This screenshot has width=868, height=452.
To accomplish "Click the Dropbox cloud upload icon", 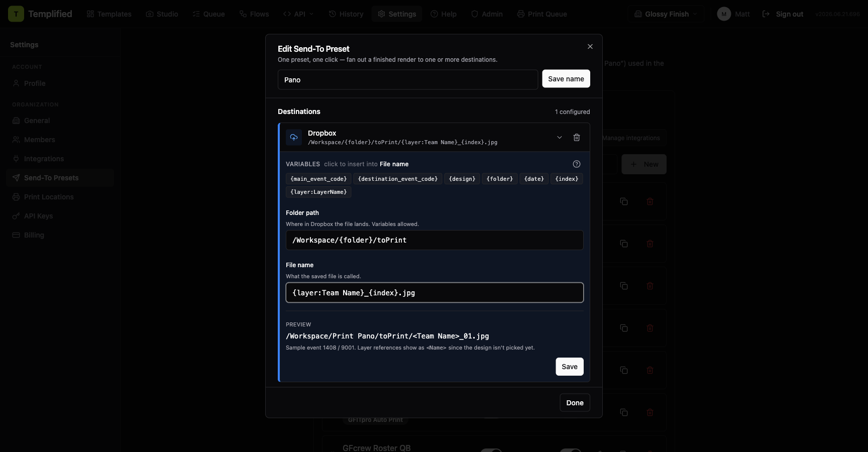I will tap(294, 137).
